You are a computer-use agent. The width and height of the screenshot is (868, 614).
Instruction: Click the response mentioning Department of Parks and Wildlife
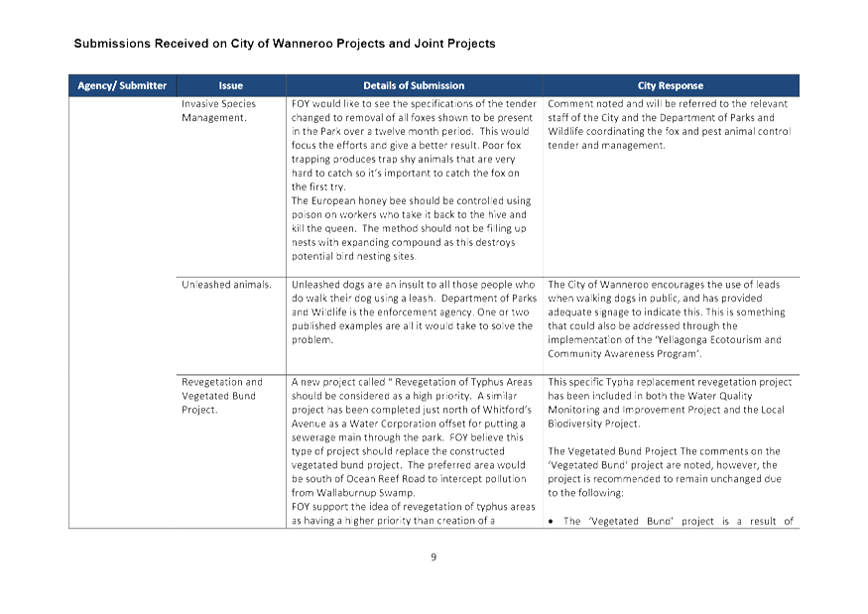(670, 124)
